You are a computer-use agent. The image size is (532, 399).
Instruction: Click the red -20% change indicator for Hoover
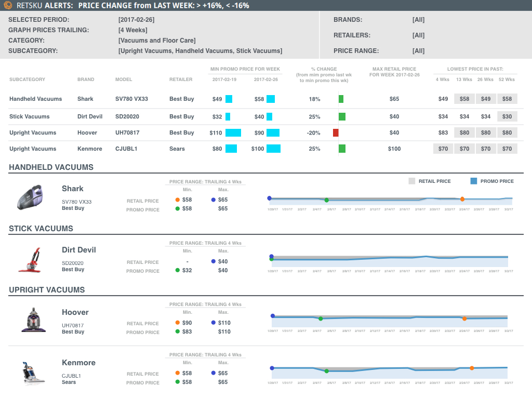click(336, 132)
